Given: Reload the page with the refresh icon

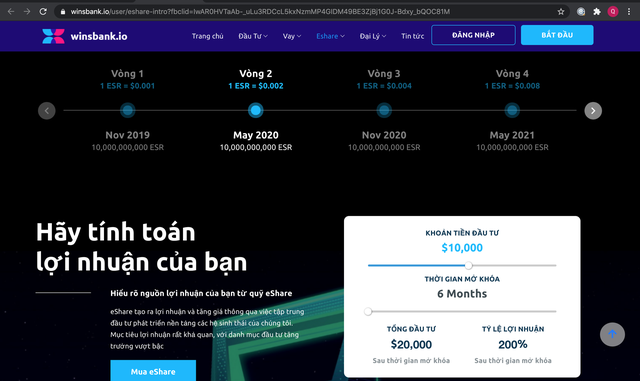Looking at the screenshot, I should (x=43, y=11).
